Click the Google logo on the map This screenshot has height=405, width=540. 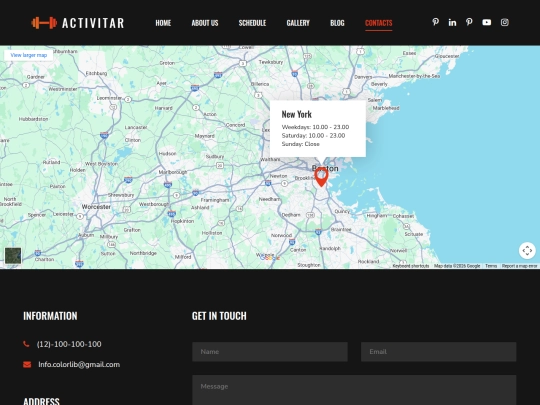coord(270,258)
